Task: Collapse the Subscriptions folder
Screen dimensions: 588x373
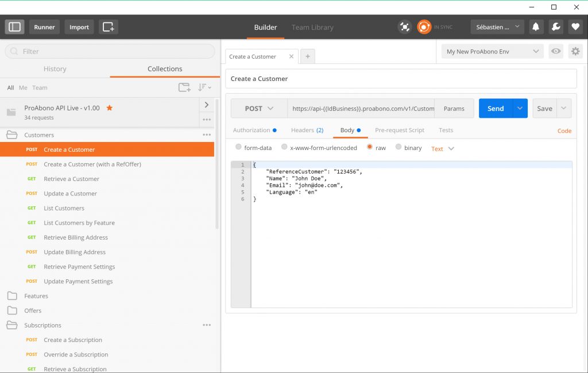Action: point(12,325)
